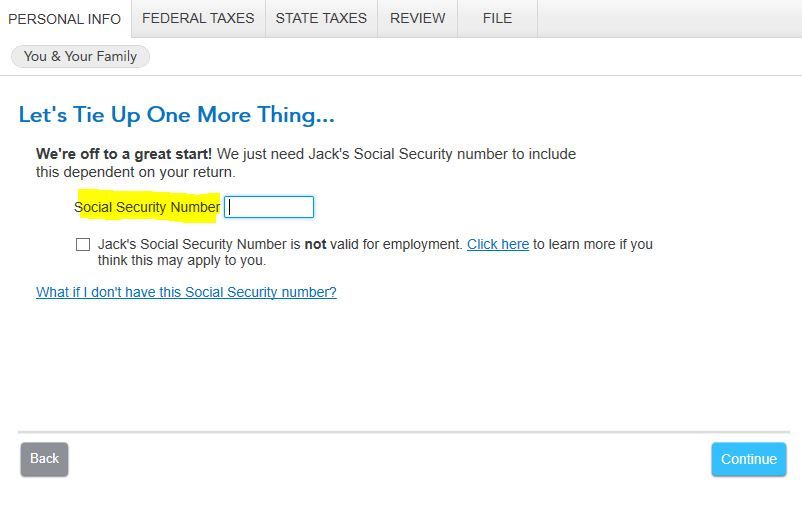The width and height of the screenshot is (802, 508).
Task: Switch to the PERSONAL INFO tab
Action: [x=65, y=19]
